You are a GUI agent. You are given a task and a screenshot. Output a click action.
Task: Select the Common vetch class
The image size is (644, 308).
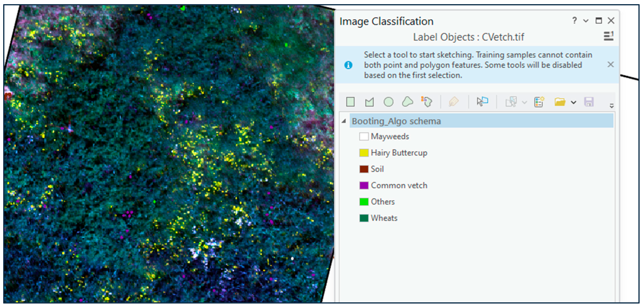click(x=399, y=185)
